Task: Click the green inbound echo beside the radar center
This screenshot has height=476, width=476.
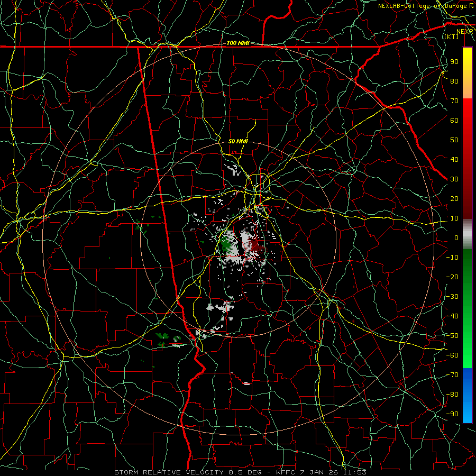Action: (x=225, y=243)
